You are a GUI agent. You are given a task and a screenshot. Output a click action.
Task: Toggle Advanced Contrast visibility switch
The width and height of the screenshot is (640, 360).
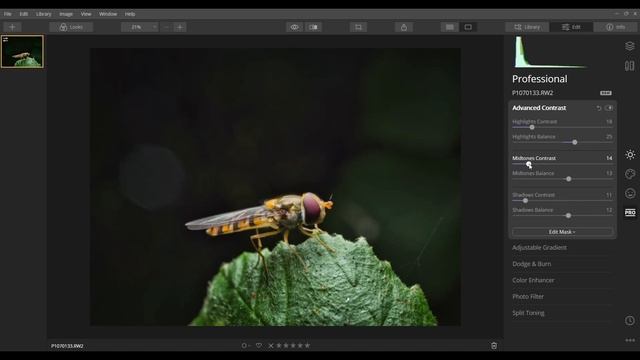609,108
